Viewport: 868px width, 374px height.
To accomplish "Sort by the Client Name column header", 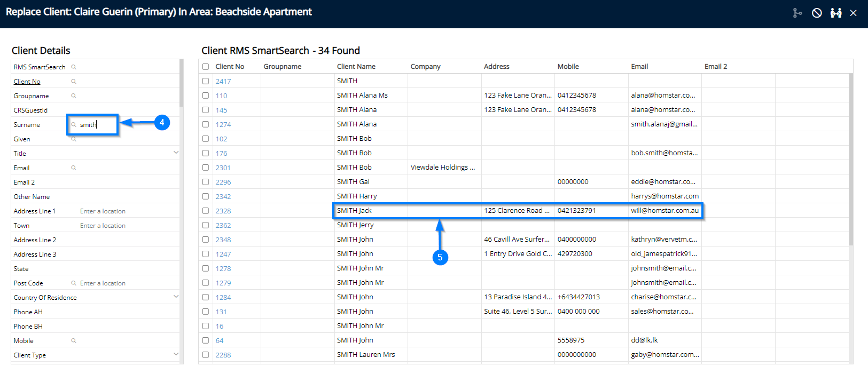I will [x=356, y=67].
